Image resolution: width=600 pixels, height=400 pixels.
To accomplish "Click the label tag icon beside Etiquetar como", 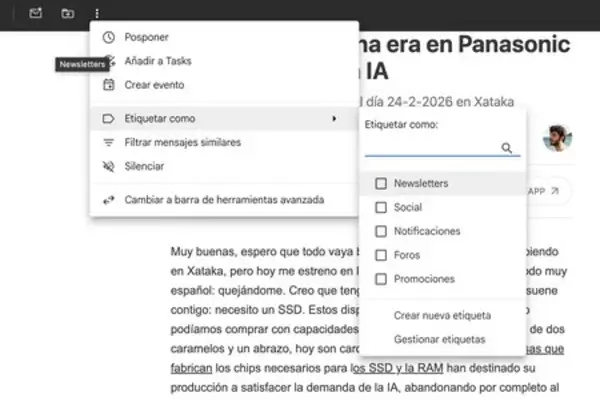I will click(109, 119).
